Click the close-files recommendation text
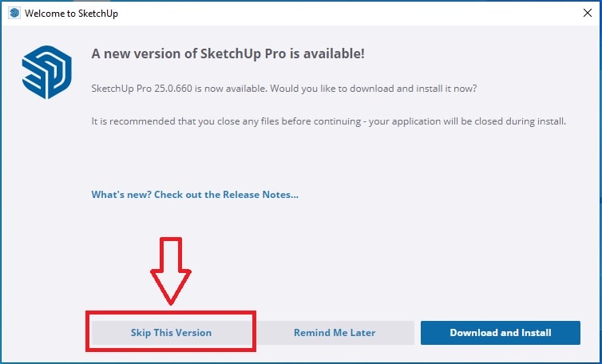602x364 pixels. [x=329, y=121]
